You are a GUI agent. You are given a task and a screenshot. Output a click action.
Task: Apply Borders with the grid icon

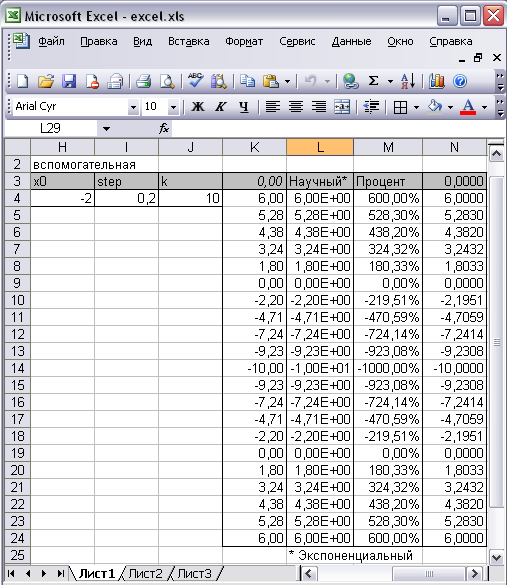(400, 107)
